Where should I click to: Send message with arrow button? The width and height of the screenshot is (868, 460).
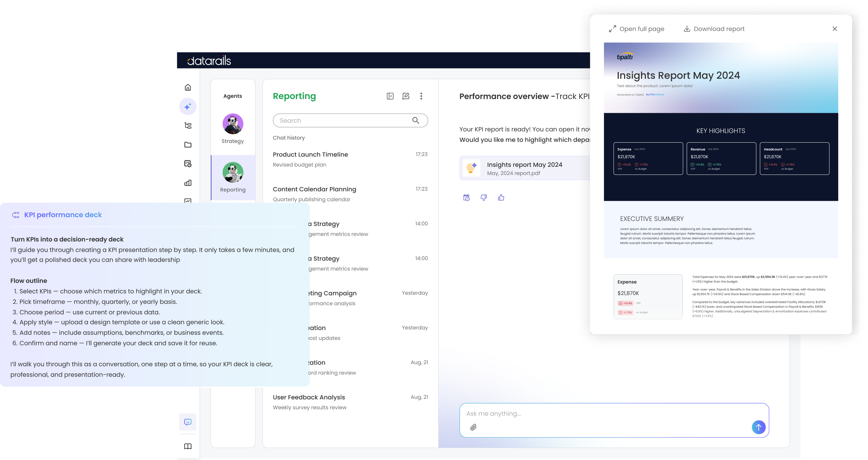coord(759,427)
